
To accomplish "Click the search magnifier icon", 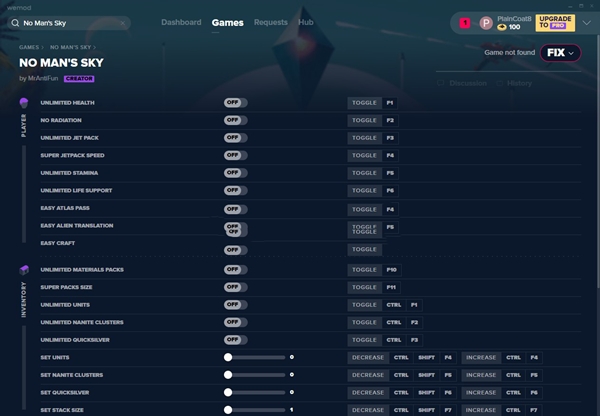I will click(15, 23).
